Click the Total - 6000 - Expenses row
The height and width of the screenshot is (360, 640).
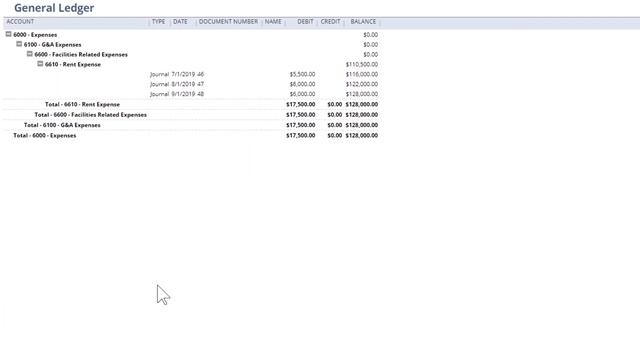tap(191, 135)
